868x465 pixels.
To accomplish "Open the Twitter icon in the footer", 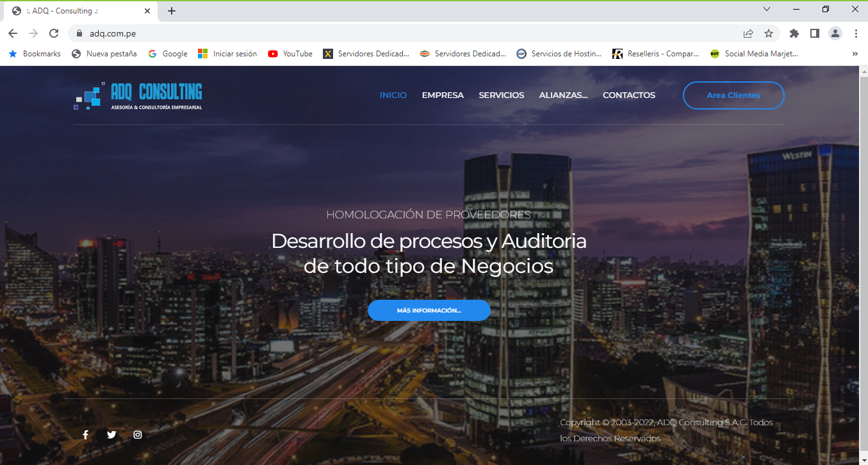I will tap(111, 434).
